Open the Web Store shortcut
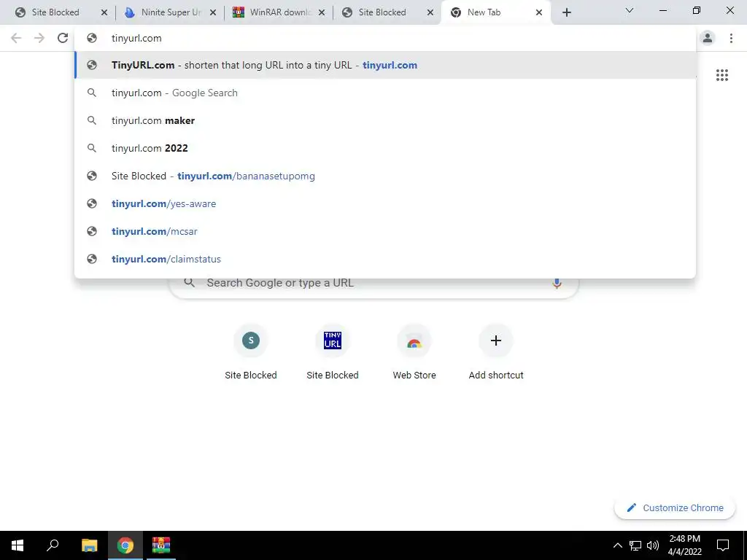 pos(414,352)
